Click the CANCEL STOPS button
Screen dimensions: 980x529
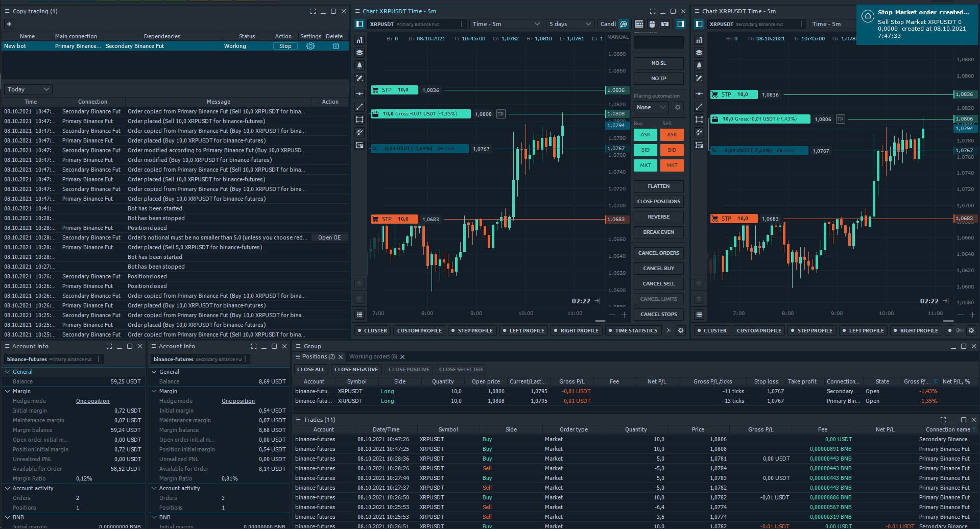(658, 315)
